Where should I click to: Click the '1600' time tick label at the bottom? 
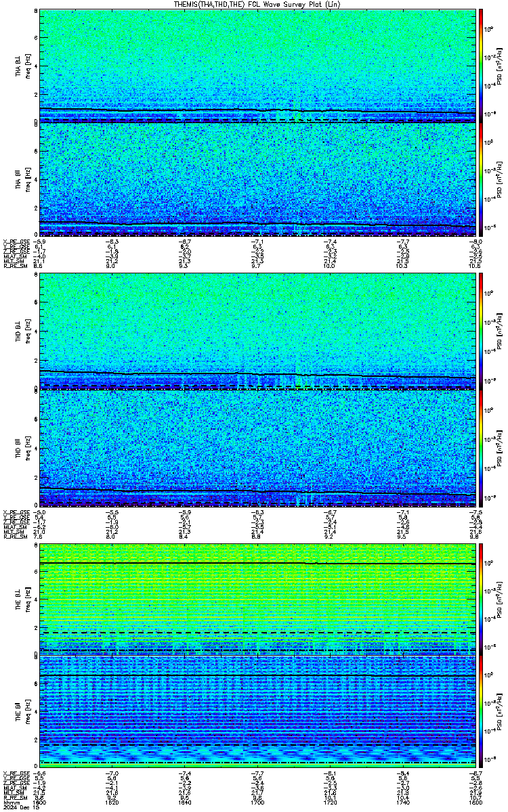pos(40,803)
